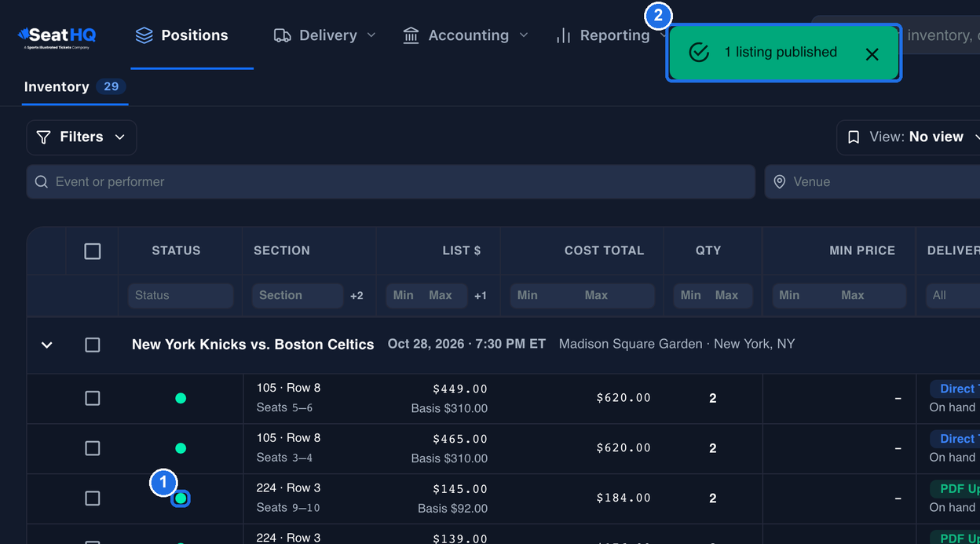Sort by the LIST $ column header
The image size is (980, 544).
coord(462,250)
